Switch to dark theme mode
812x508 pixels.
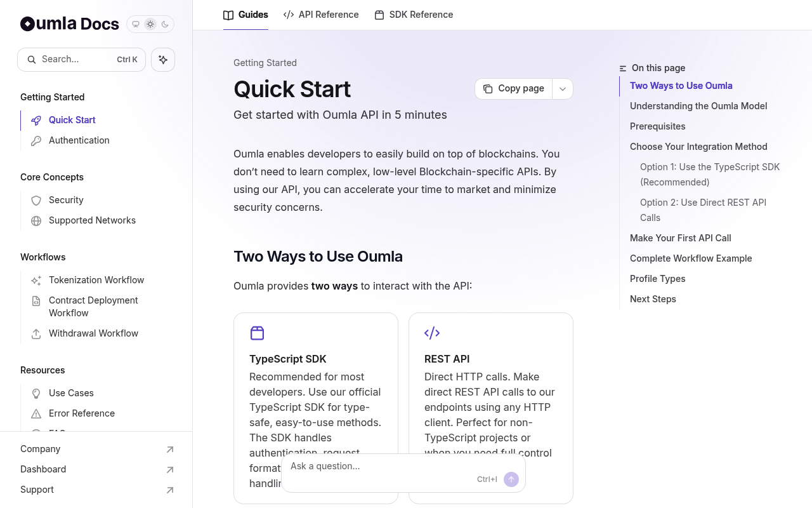(x=165, y=24)
